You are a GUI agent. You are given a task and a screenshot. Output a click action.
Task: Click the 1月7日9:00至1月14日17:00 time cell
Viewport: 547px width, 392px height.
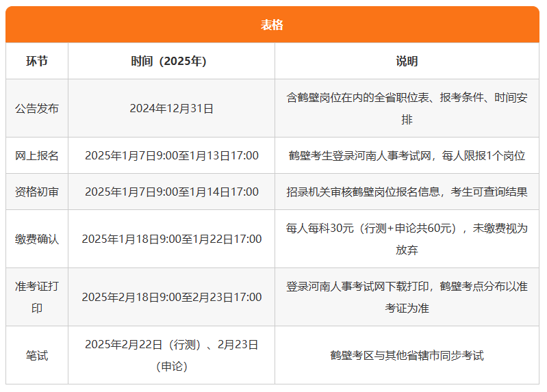tap(171, 192)
